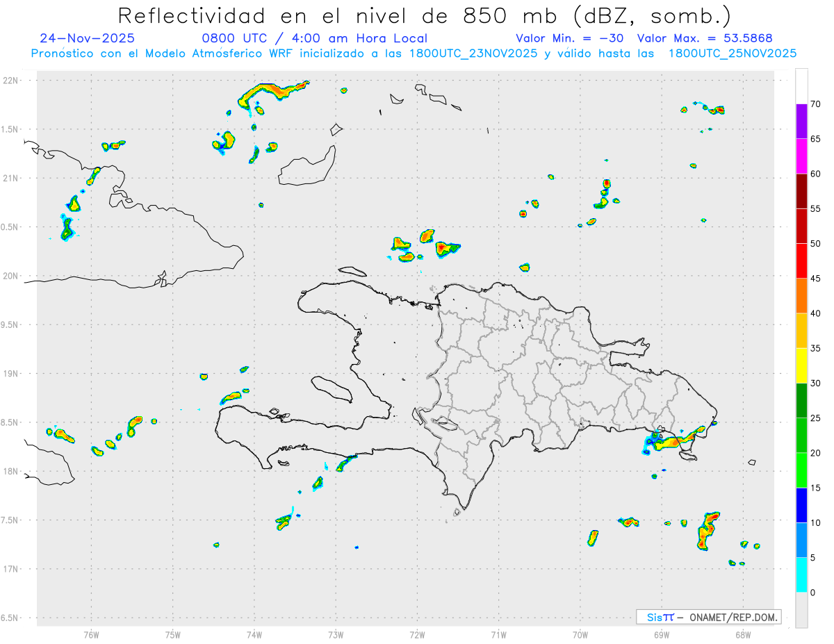Click the '5' value on the colorbar scale
Screen dimensions: 834x644
pyautogui.click(x=812, y=558)
